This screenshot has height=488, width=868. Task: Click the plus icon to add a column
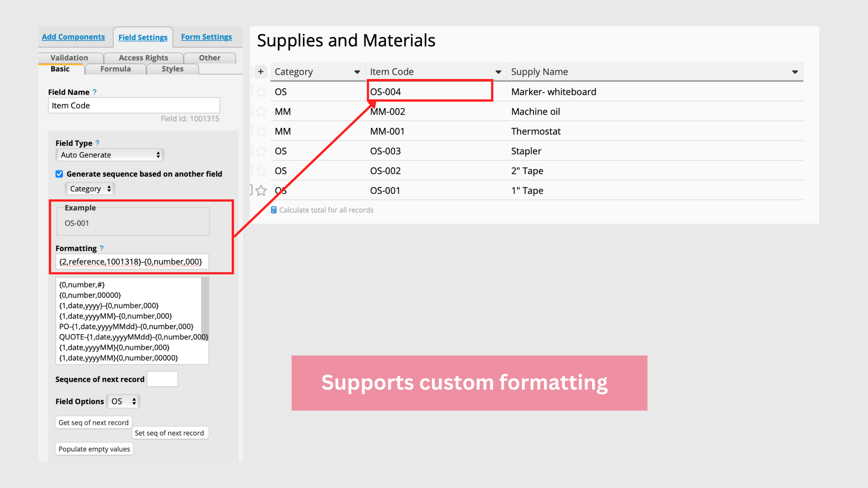(261, 72)
